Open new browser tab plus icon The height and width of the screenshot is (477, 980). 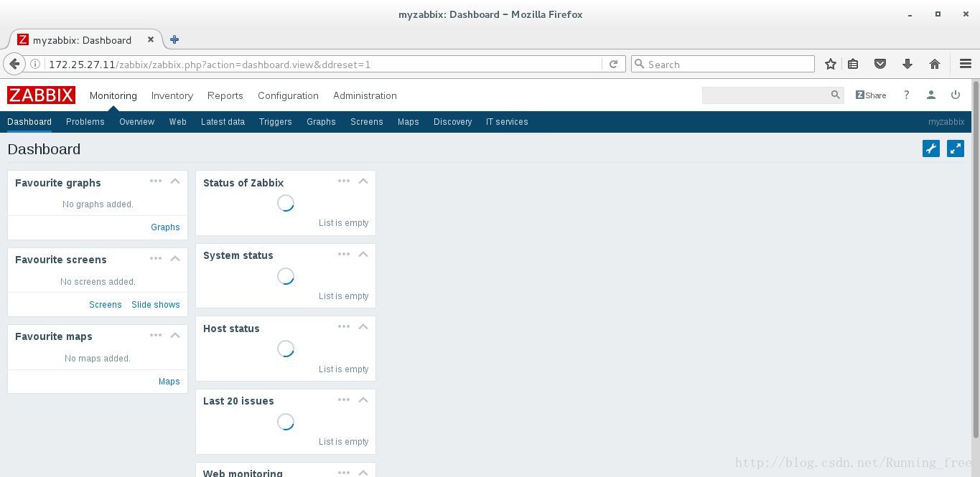point(174,39)
